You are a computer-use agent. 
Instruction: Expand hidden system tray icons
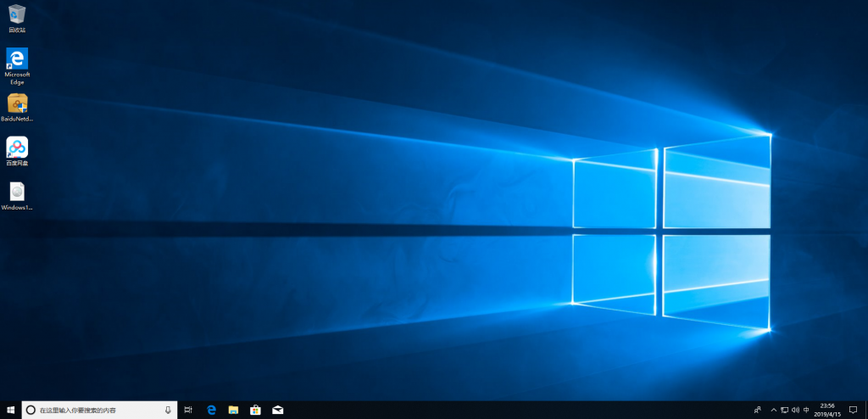[x=773, y=410]
